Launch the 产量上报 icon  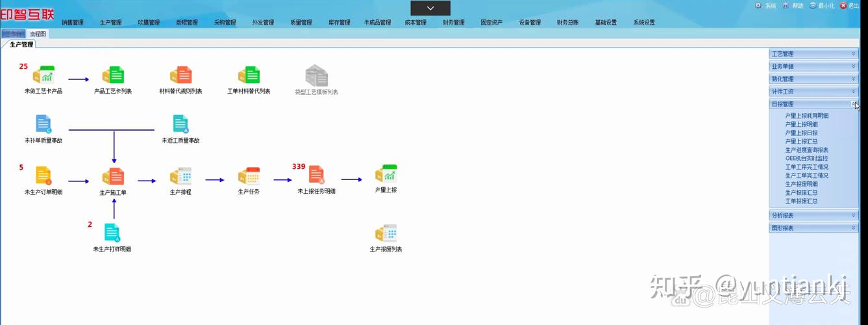[386, 174]
